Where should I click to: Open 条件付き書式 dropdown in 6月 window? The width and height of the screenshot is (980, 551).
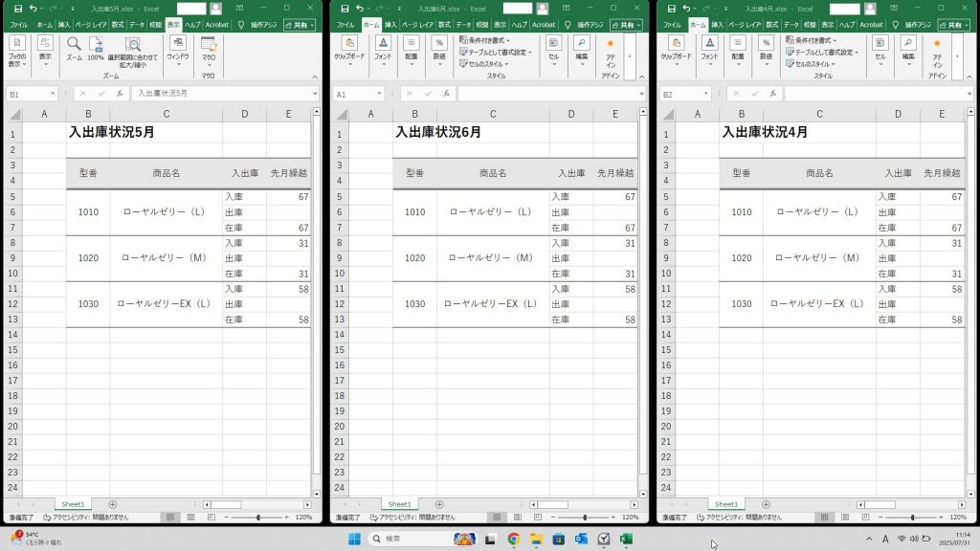485,40
